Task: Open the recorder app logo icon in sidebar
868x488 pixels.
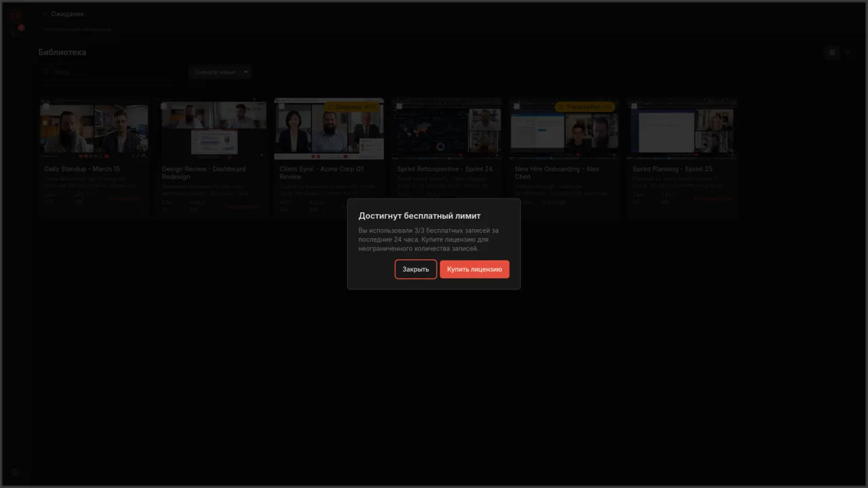Action: click(x=15, y=16)
